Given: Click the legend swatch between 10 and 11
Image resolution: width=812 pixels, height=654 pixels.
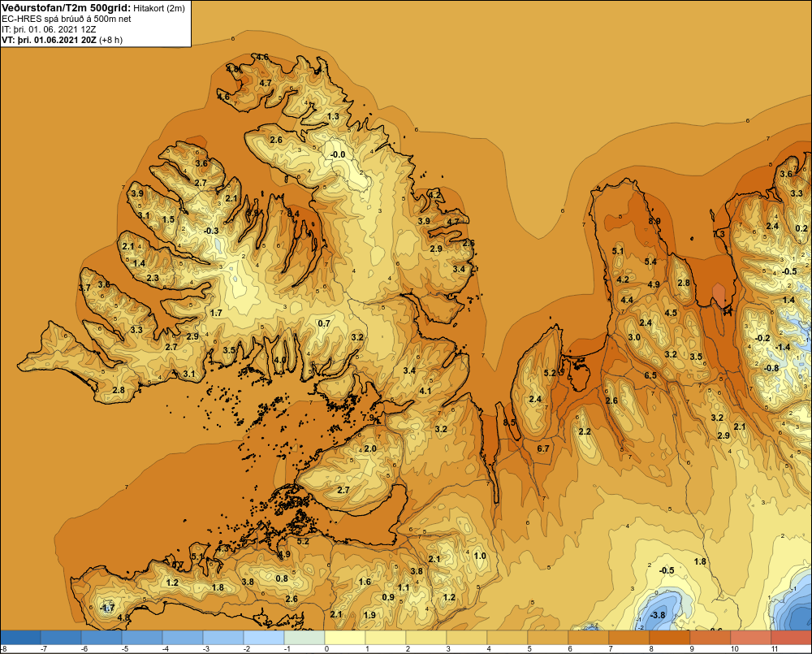Looking at the screenshot, I should (x=751, y=637).
